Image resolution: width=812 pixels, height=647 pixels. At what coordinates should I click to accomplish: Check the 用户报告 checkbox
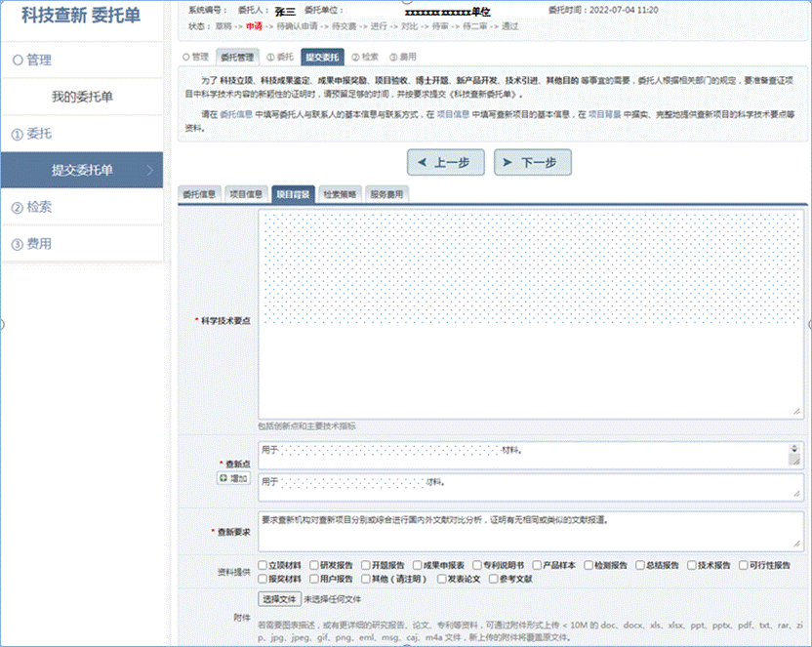pos(314,579)
